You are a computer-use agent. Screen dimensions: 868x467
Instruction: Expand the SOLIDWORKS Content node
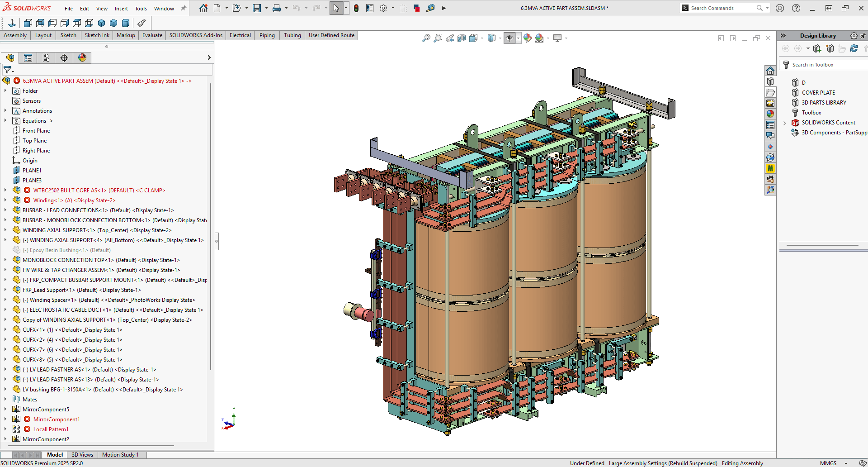(784, 123)
